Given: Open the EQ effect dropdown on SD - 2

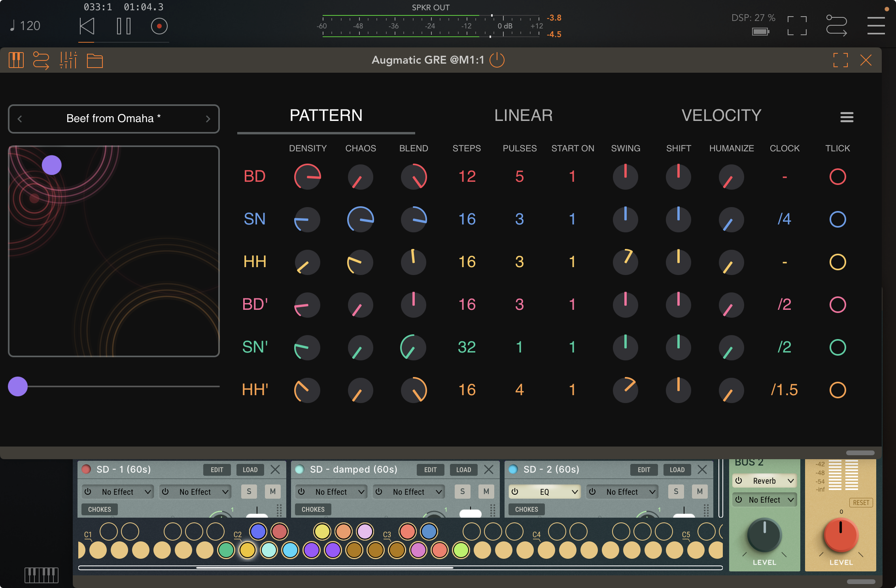Looking at the screenshot, I should (544, 492).
